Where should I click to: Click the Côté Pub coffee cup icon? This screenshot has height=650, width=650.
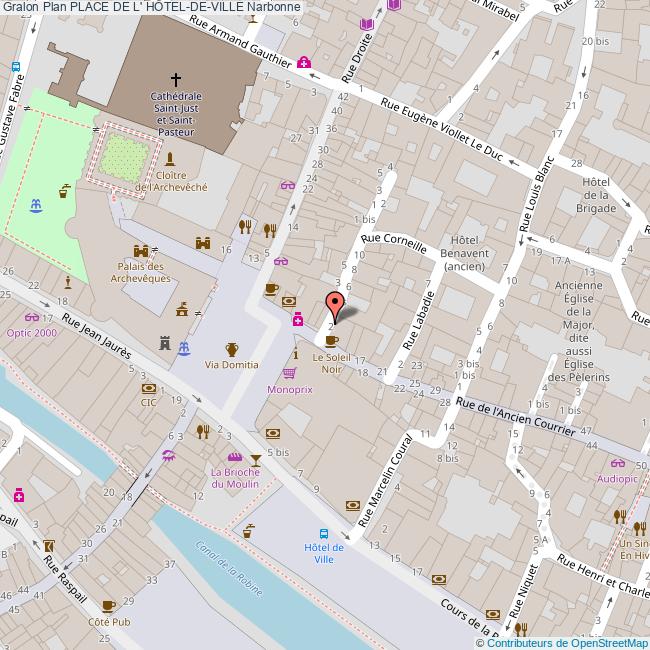point(108,606)
